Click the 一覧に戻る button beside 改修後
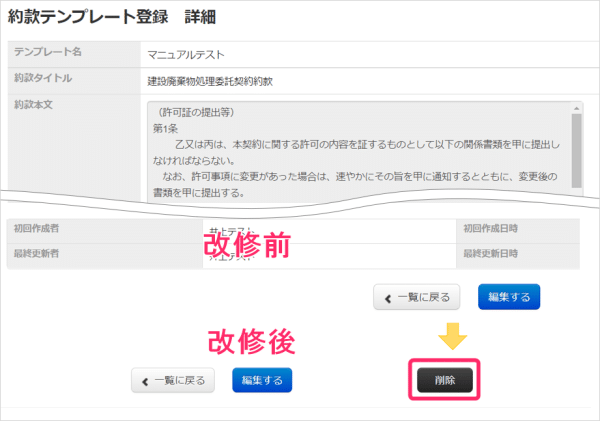 click(173, 381)
